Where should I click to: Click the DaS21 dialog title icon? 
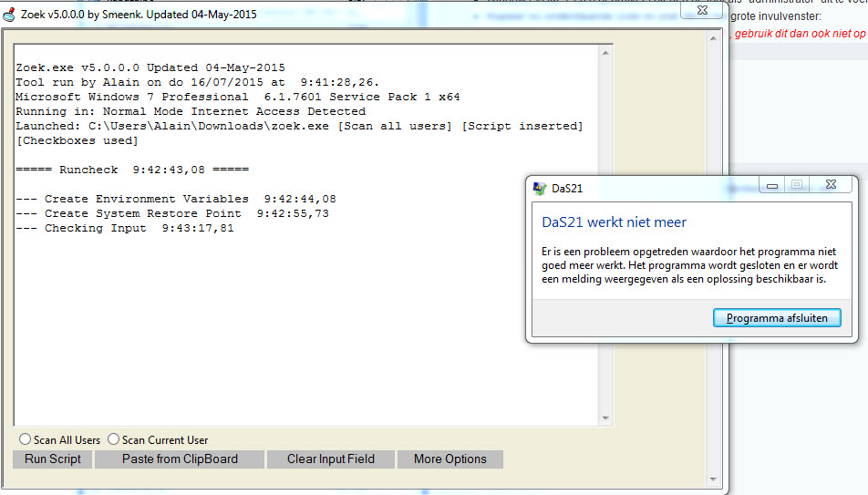[539, 189]
